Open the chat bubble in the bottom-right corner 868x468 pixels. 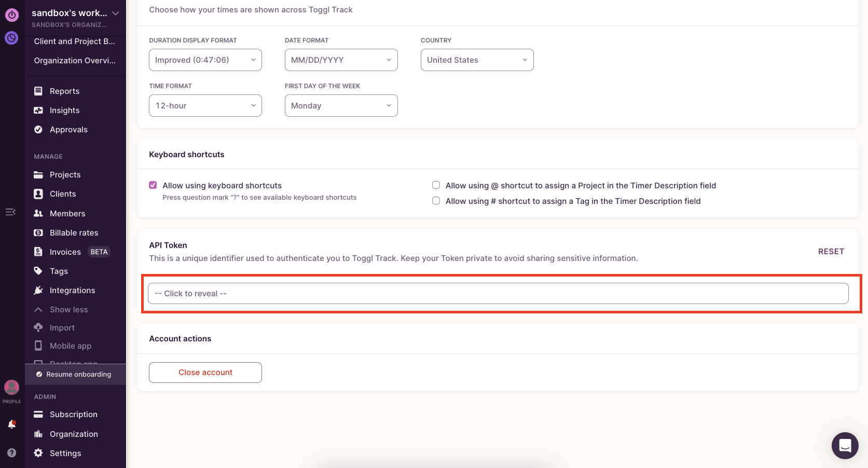(x=845, y=445)
